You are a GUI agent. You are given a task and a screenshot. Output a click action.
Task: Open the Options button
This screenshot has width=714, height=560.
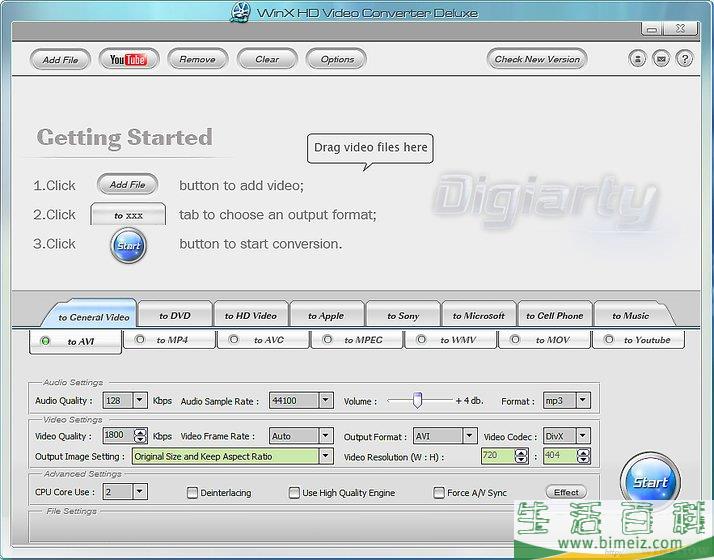[337, 59]
